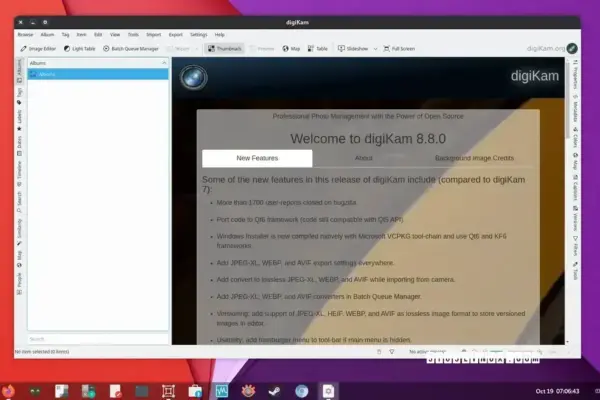Open the Timeline left sidebar tab
This screenshot has height=400, width=600.
click(19, 174)
